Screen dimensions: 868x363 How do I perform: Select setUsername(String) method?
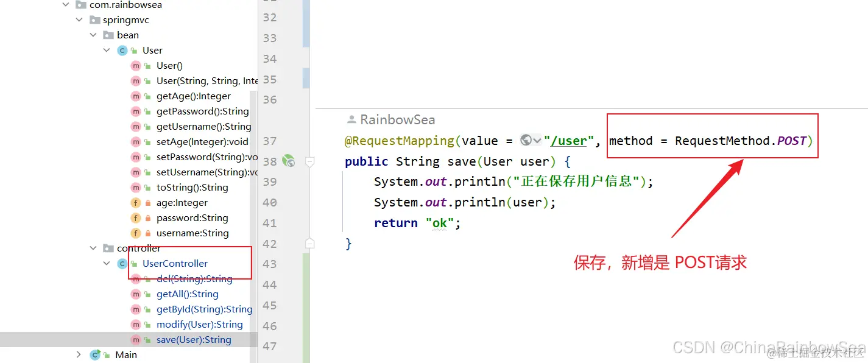(x=207, y=172)
